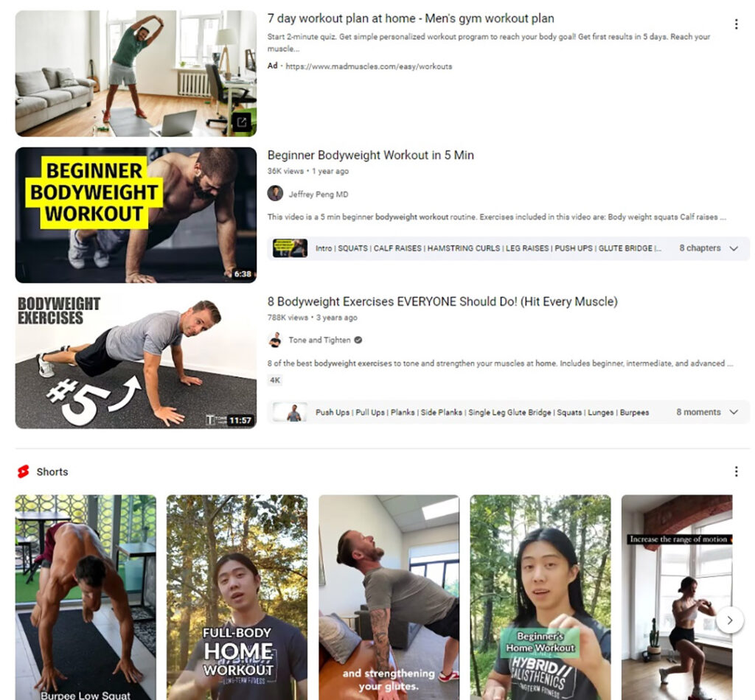The height and width of the screenshot is (700, 755).
Task: Click the 7 day workout plan ad title
Action: pos(410,18)
